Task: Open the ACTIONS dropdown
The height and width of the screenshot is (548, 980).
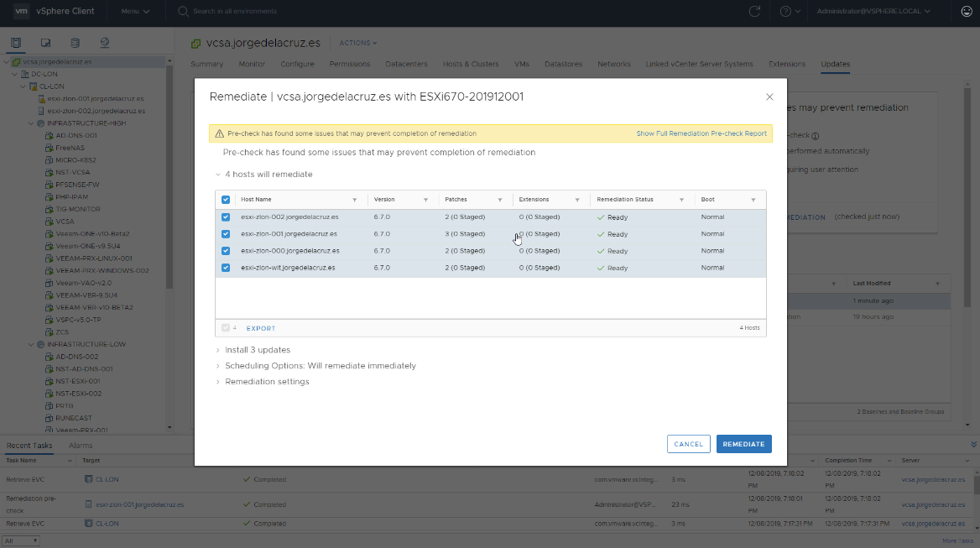Action: pyautogui.click(x=358, y=43)
